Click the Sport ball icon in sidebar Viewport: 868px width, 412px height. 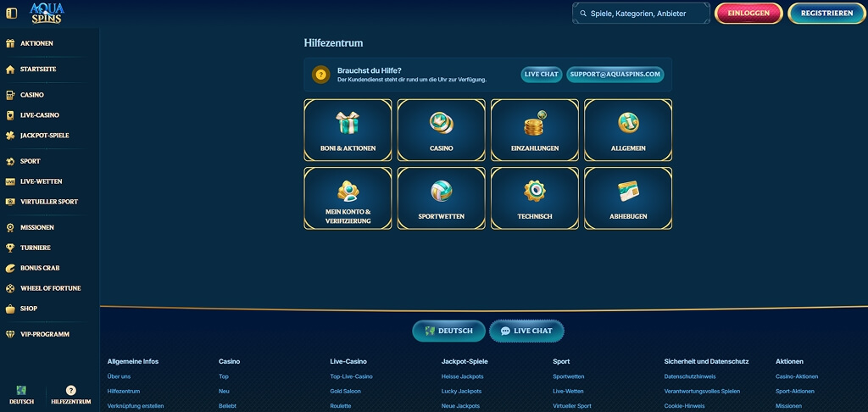point(10,161)
